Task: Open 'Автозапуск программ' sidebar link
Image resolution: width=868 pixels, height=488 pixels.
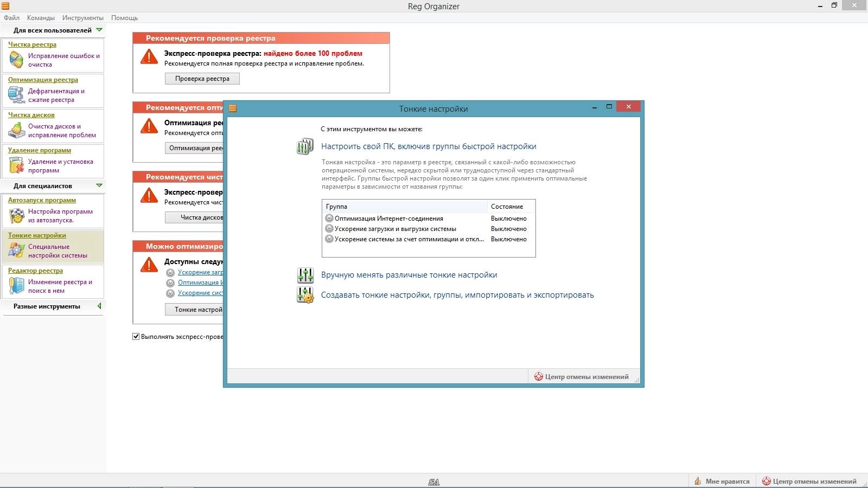Action: [x=42, y=200]
